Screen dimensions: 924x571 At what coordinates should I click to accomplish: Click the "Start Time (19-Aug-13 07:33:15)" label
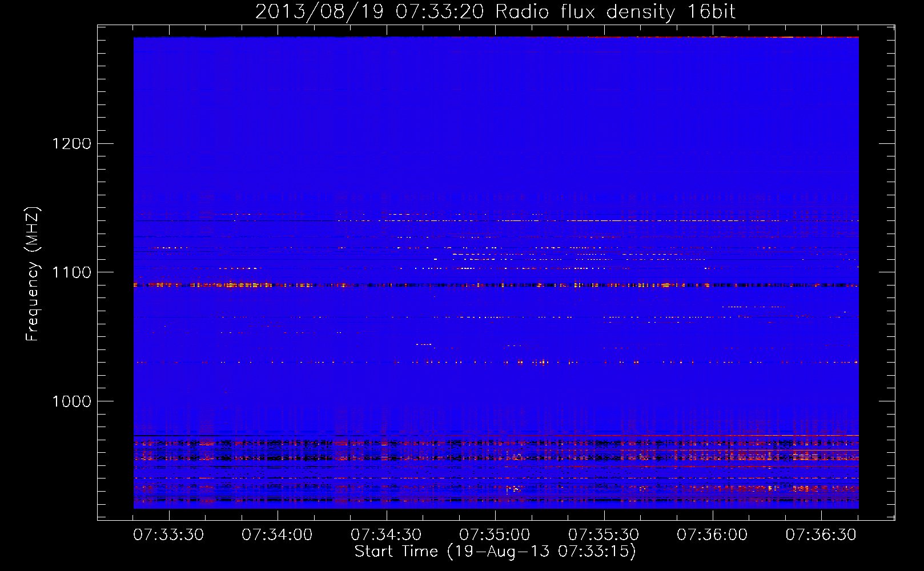pyautogui.click(x=495, y=552)
